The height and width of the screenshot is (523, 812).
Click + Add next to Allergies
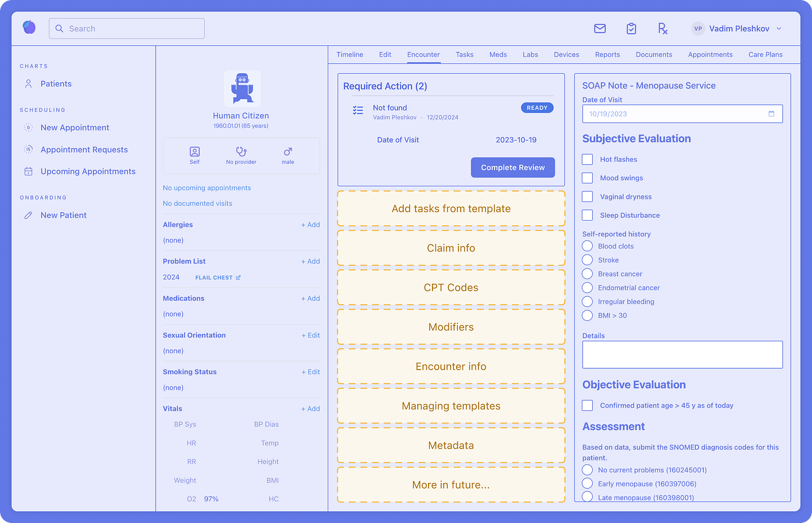(x=310, y=225)
